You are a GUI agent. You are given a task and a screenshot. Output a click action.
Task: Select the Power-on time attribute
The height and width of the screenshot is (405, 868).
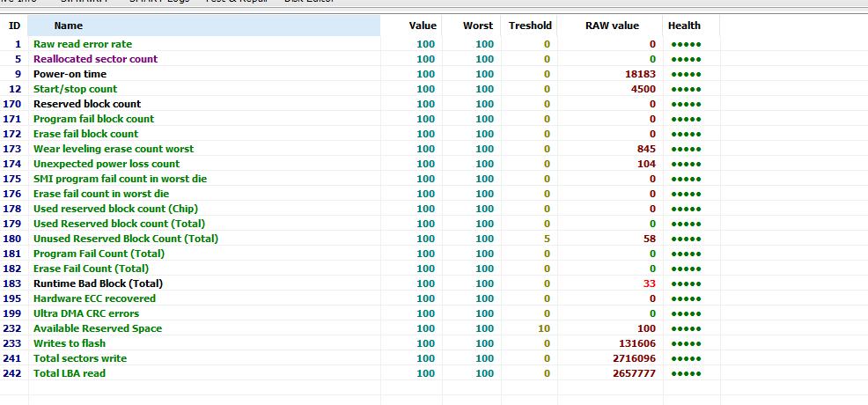(70, 74)
